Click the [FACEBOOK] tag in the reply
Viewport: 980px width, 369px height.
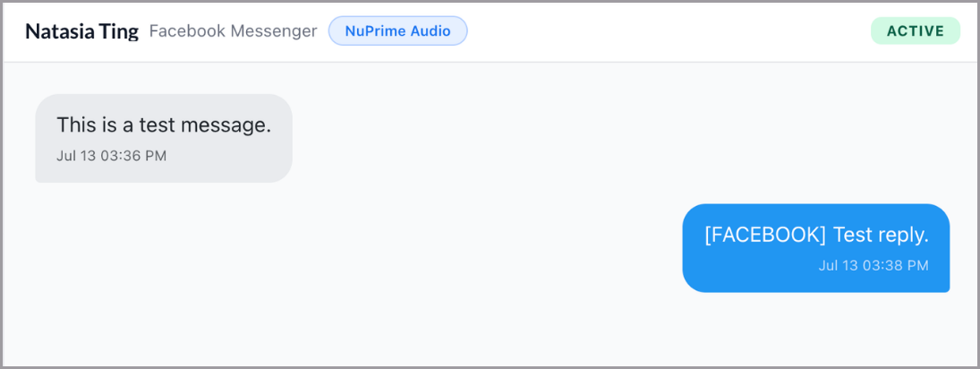coord(765,236)
